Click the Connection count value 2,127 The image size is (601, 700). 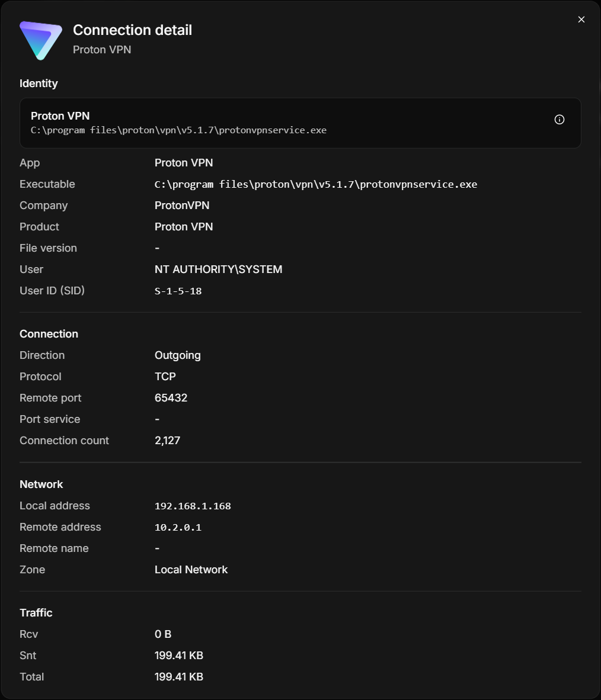[167, 441]
